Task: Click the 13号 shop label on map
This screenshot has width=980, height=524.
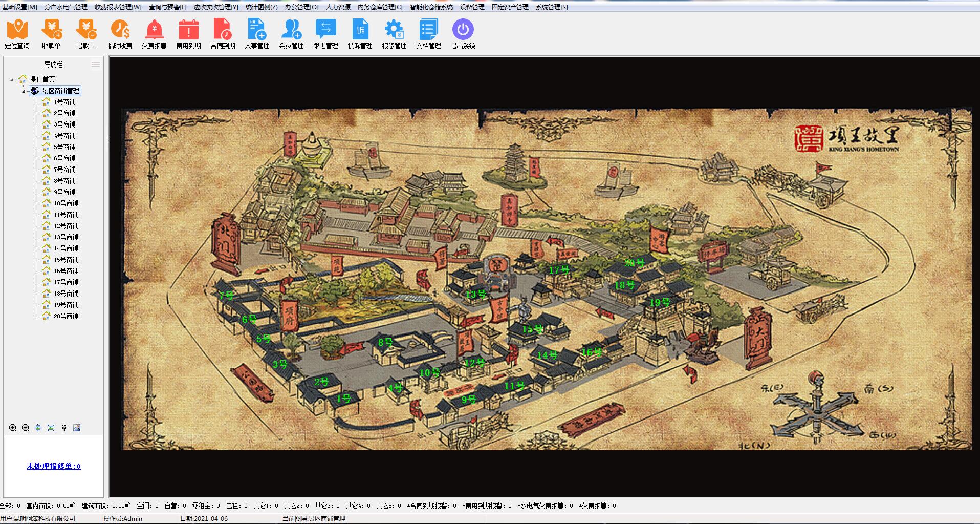Action: (x=475, y=294)
